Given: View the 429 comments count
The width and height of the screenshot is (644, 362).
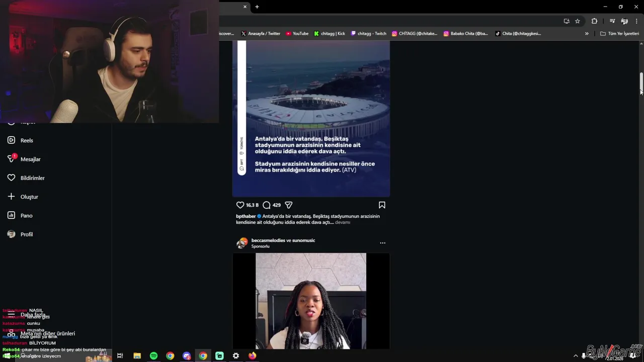Looking at the screenshot, I should 277,205.
